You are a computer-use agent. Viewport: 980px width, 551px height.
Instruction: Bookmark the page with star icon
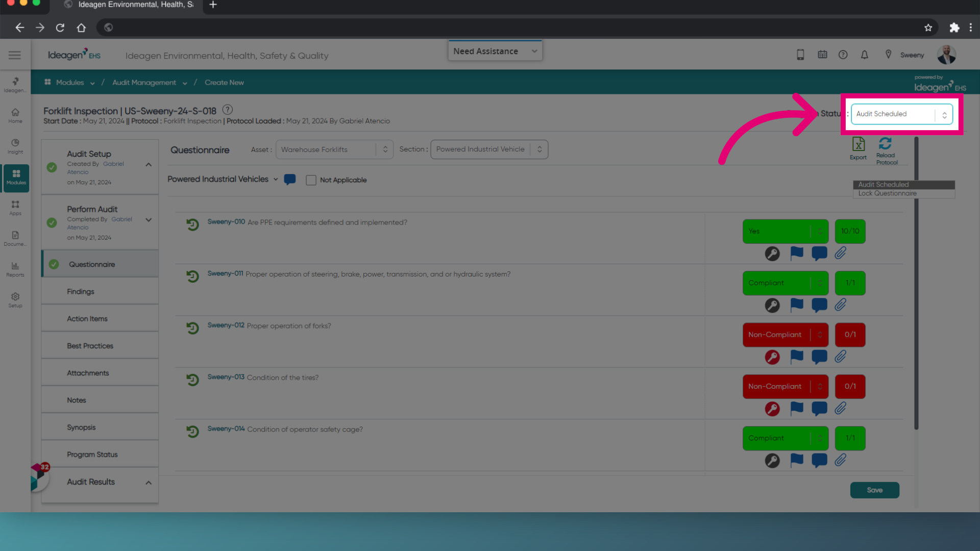click(x=928, y=28)
